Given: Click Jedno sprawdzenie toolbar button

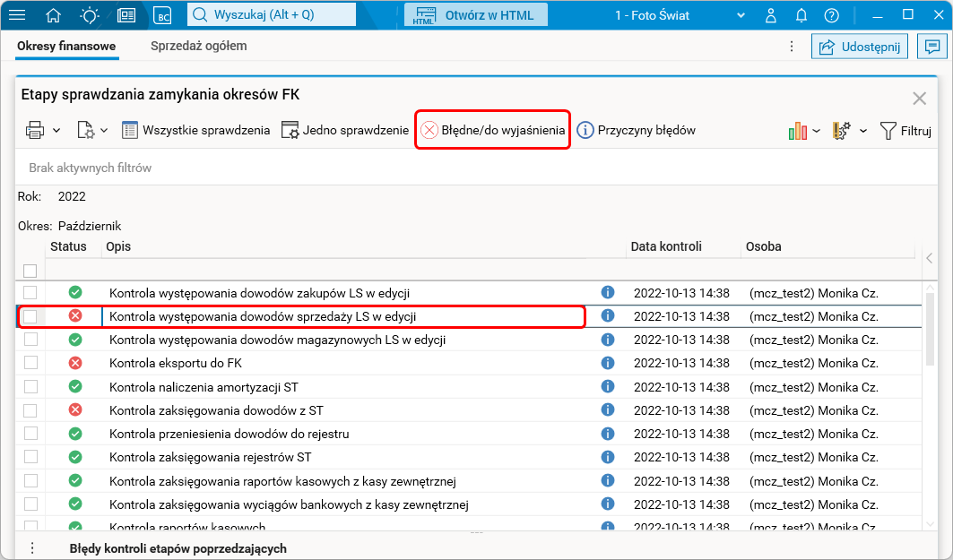Looking at the screenshot, I should (344, 130).
